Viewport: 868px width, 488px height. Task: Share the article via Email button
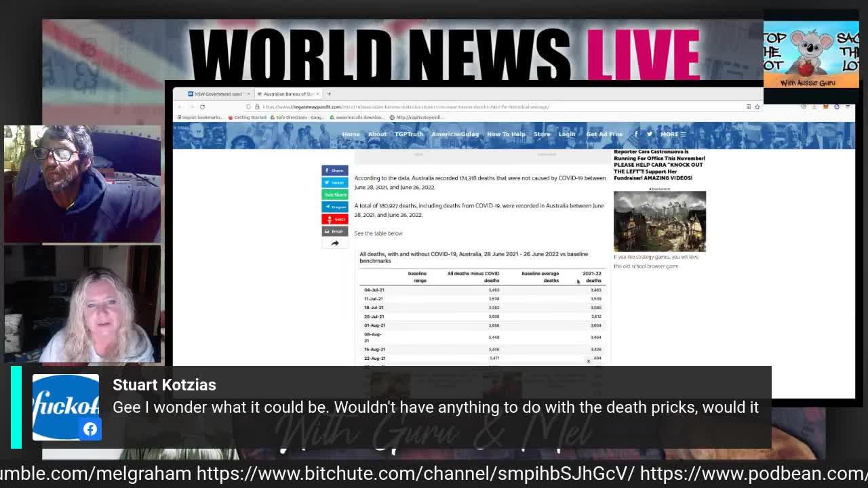click(x=334, y=231)
